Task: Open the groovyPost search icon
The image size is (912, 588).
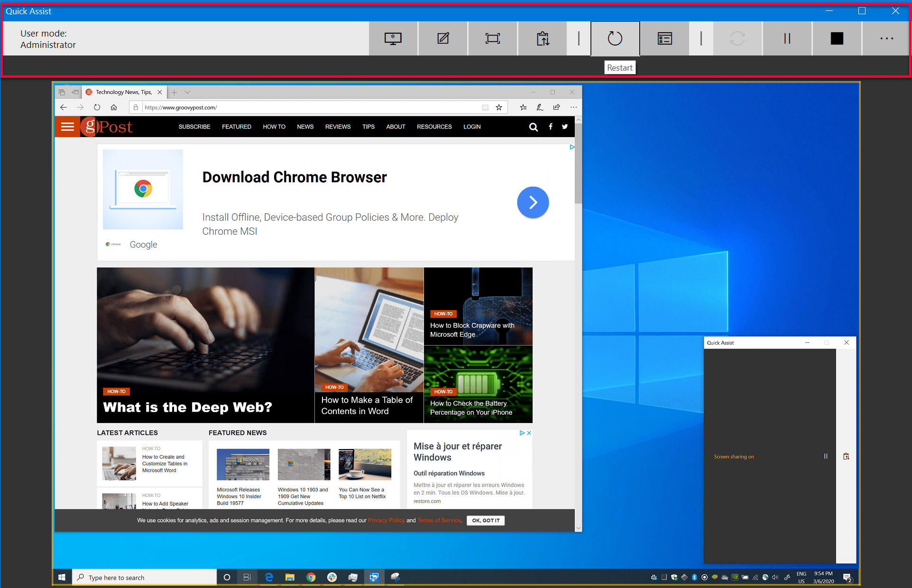Action: (x=534, y=127)
